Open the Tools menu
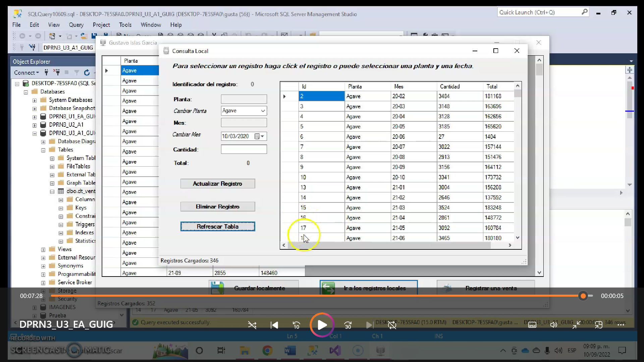The height and width of the screenshot is (362, 644). [125, 25]
